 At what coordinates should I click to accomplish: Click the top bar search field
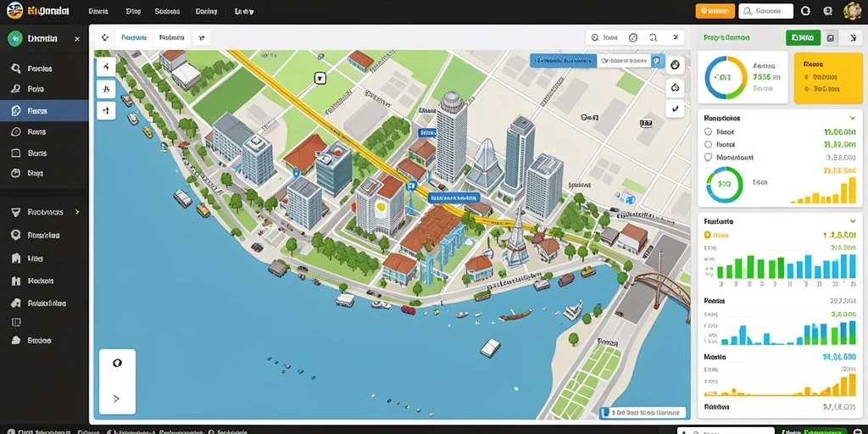pos(766,10)
